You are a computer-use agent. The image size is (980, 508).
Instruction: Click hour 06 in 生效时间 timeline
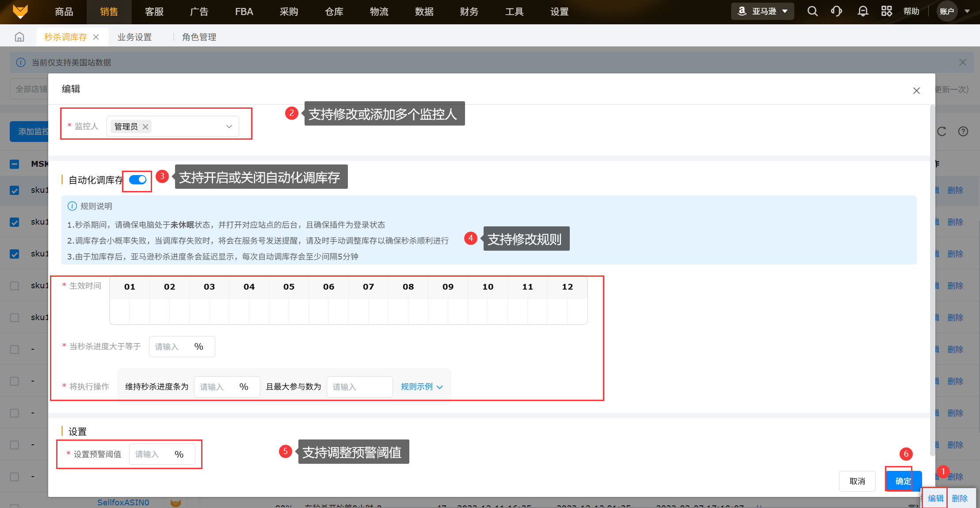click(x=328, y=287)
